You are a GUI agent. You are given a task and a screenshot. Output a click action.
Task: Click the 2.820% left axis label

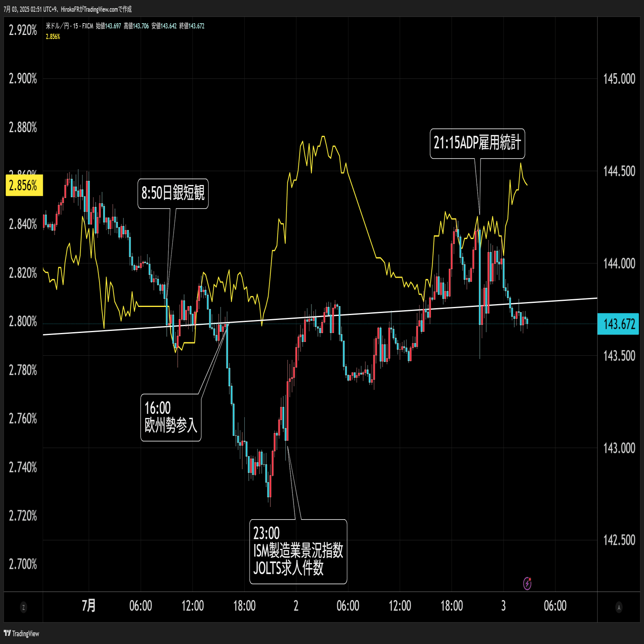click(23, 273)
